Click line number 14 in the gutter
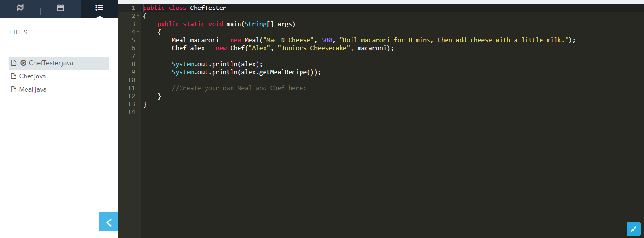The image size is (644, 238). (132, 112)
